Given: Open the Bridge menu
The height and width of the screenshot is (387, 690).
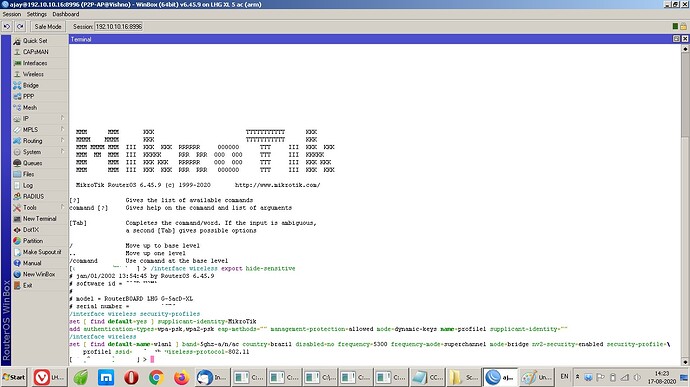Looking at the screenshot, I should [31, 85].
